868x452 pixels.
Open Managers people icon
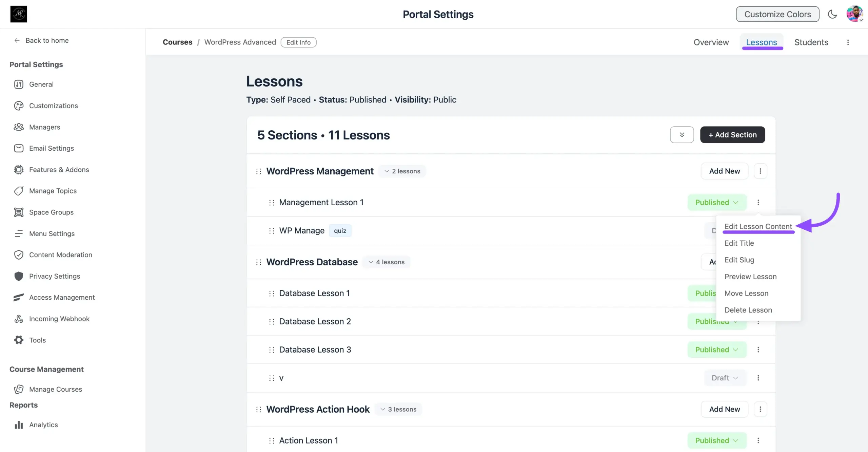point(19,127)
